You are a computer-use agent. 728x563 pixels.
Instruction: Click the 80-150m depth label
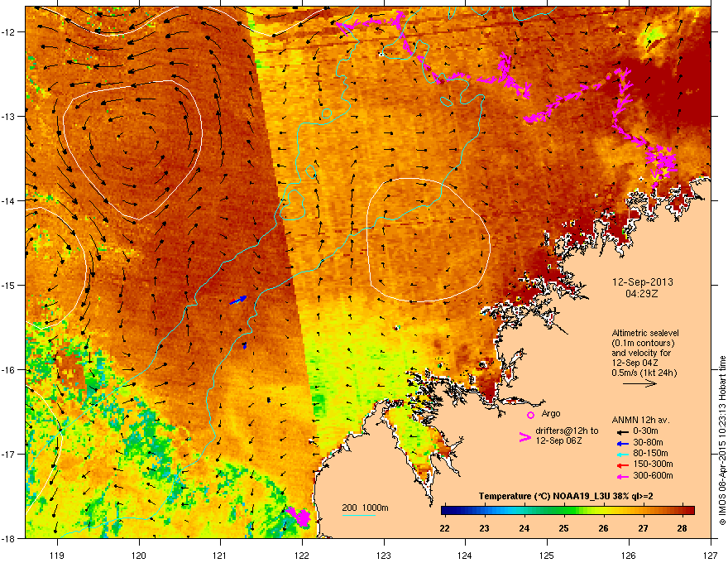pos(650,454)
